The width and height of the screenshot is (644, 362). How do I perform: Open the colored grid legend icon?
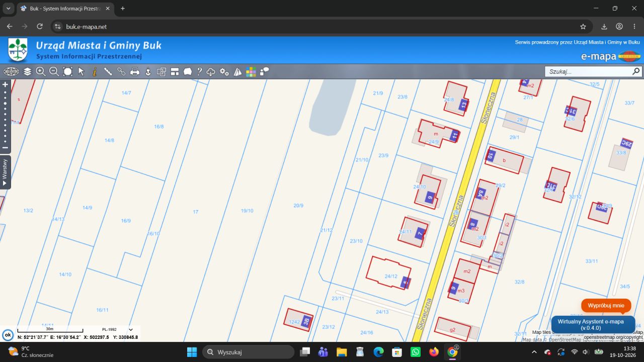point(251,72)
